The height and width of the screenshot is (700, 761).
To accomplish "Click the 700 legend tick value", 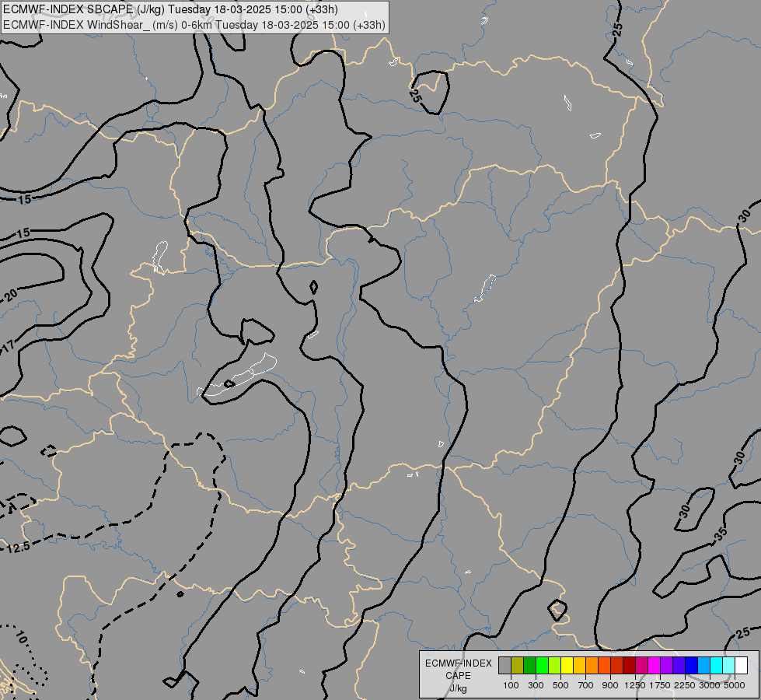I will click(586, 685).
